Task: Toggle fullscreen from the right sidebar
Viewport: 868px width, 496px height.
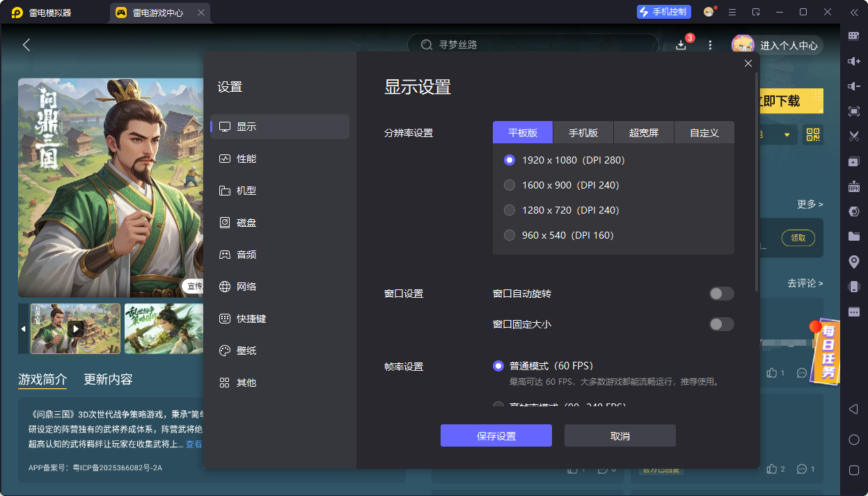Action: tap(854, 111)
